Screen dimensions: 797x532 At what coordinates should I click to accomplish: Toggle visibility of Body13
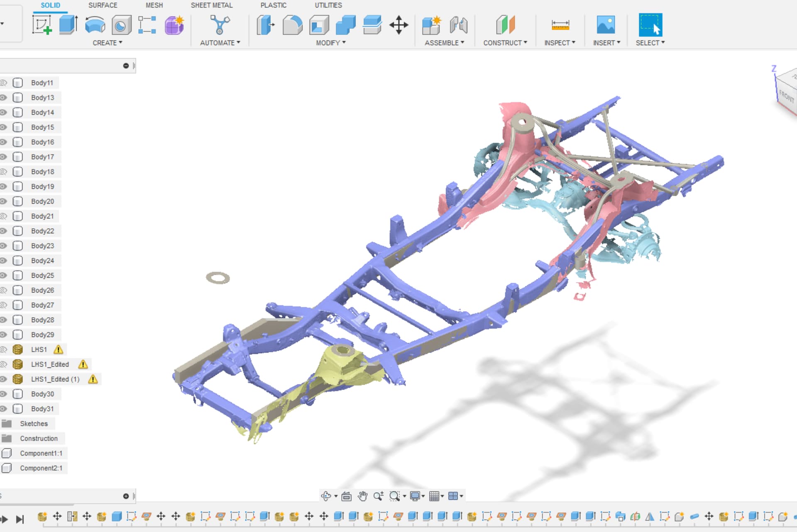[x=3, y=98]
